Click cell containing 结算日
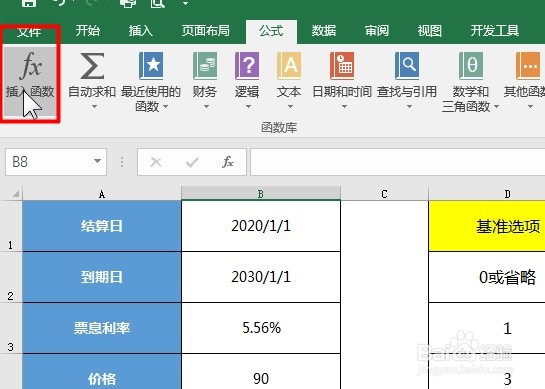This screenshot has height=389, width=545. click(x=102, y=226)
